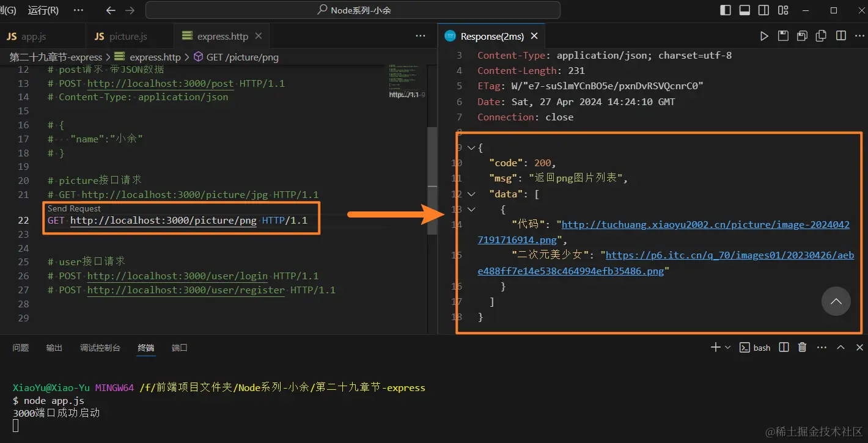The height and width of the screenshot is (443, 868).
Task: Select the 终端 panel tab
Action: 146,348
